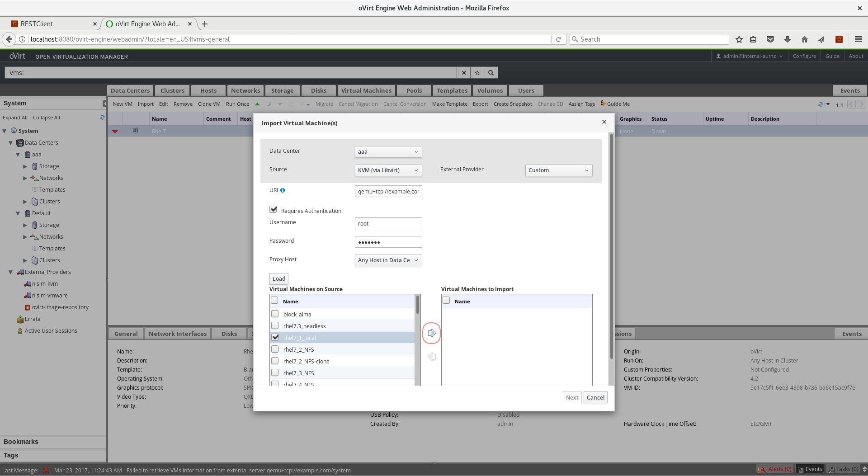This screenshot has height=476, width=868.
Task: Open the External Provider dropdown
Action: [x=558, y=170]
